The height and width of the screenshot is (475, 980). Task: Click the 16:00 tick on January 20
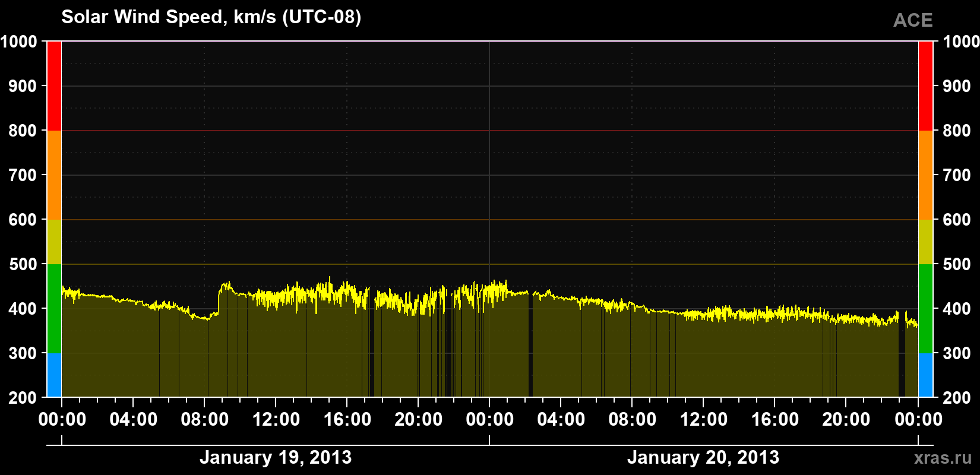pyautogui.click(x=774, y=420)
